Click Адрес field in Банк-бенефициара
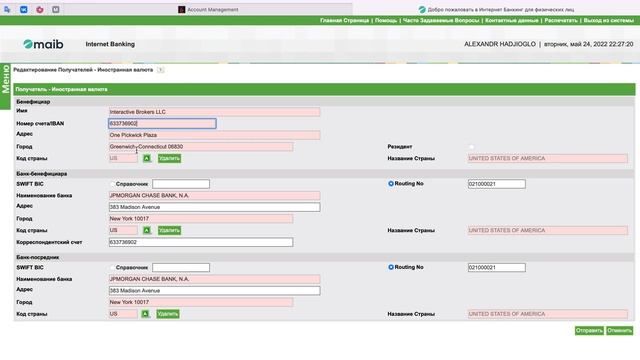 point(214,207)
